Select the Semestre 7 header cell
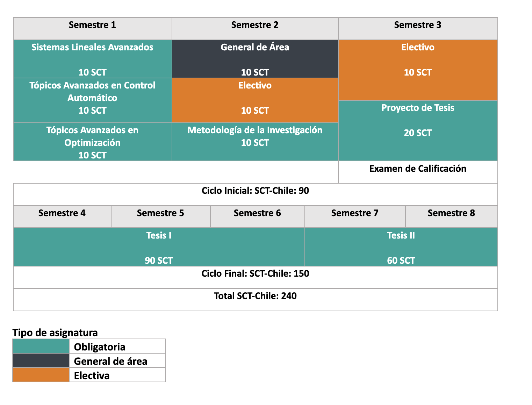The height and width of the screenshot is (405, 532). tap(355, 216)
